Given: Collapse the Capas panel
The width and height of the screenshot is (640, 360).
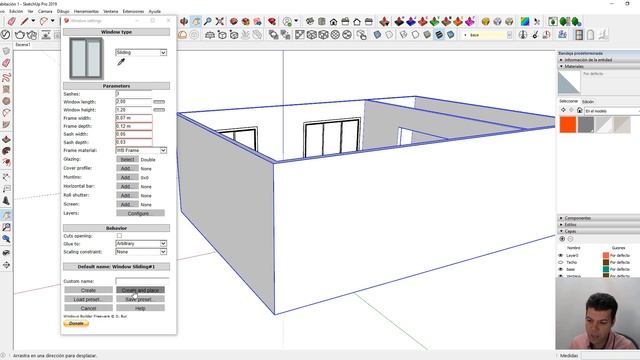Looking at the screenshot, I should [x=598, y=231].
